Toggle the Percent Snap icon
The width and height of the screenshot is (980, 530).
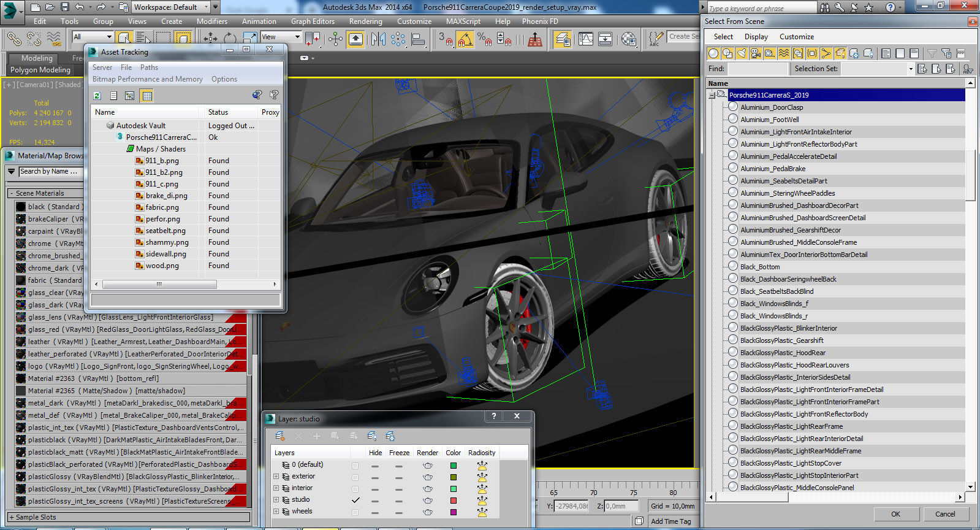tap(484, 39)
